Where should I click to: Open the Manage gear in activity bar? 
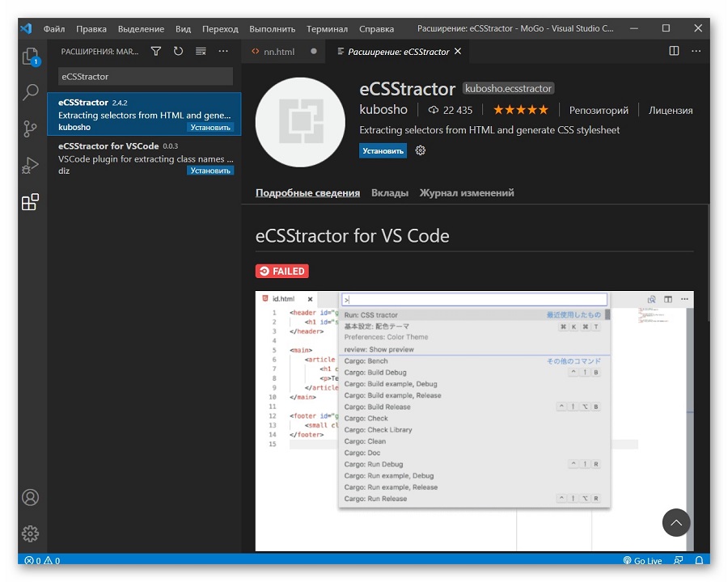tap(31, 533)
